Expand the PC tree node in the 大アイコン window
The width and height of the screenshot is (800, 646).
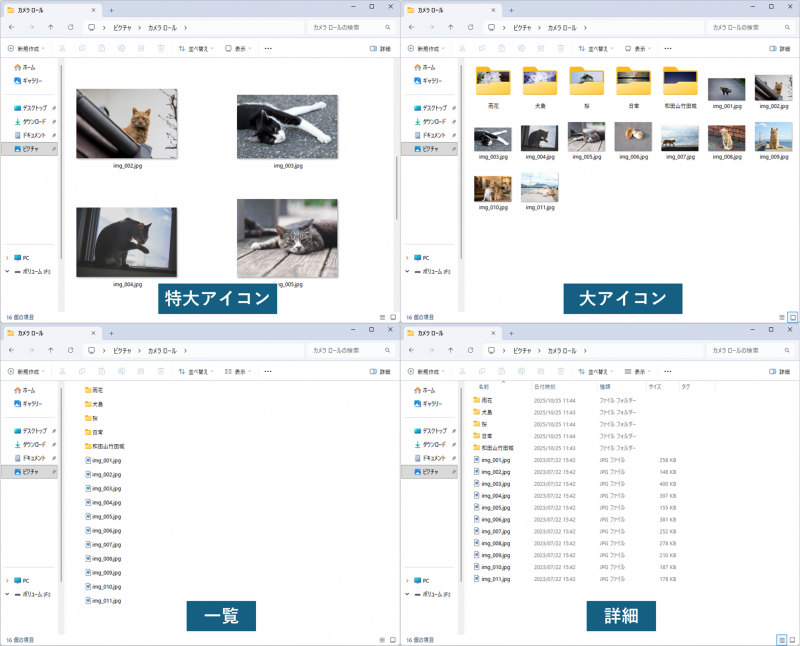click(408, 257)
